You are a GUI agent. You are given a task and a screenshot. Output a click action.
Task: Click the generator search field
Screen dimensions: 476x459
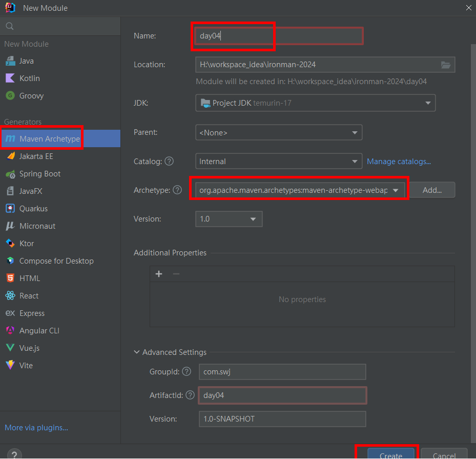[60, 26]
